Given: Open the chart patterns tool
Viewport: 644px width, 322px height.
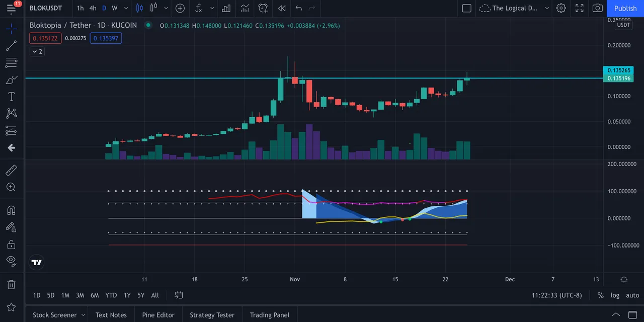Looking at the screenshot, I should point(11,114).
